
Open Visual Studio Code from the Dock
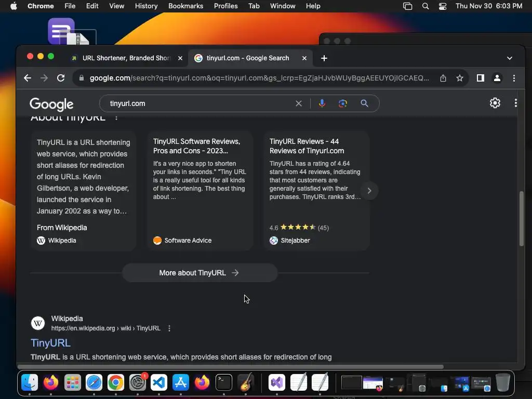pyautogui.click(x=159, y=382)
